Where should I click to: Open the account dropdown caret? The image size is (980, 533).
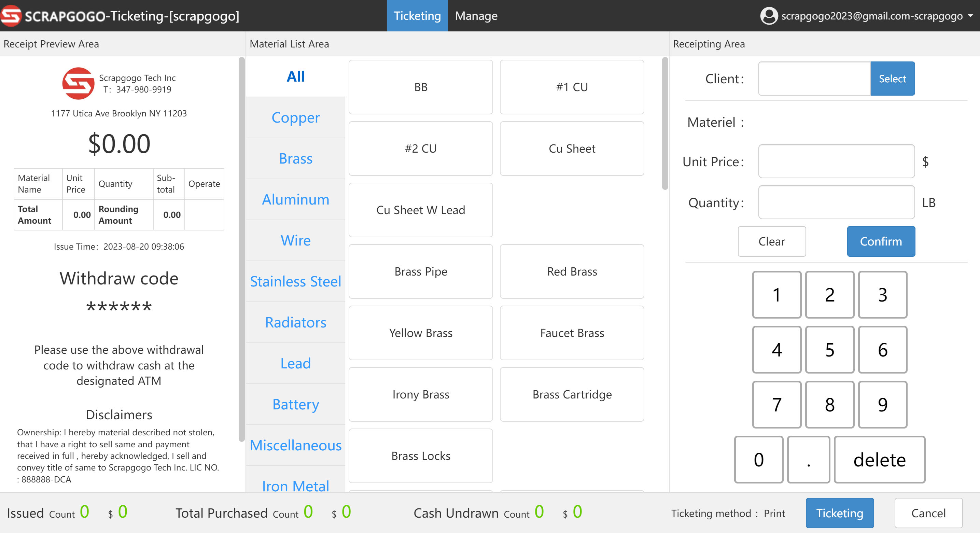[x=970, y=16]
